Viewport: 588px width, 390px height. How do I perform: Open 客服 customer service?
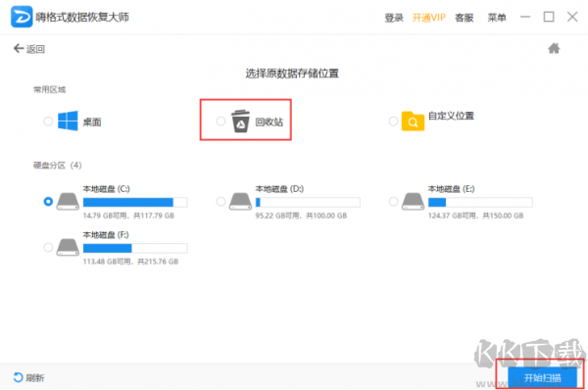[465, 18]
